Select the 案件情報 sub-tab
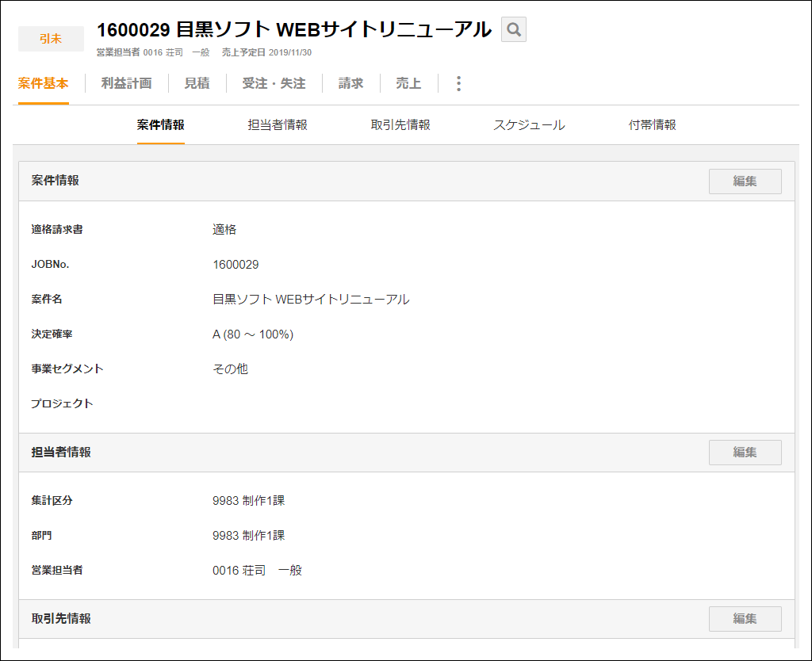Viewport: 812px width, 661px height. (x=161, y=124)
